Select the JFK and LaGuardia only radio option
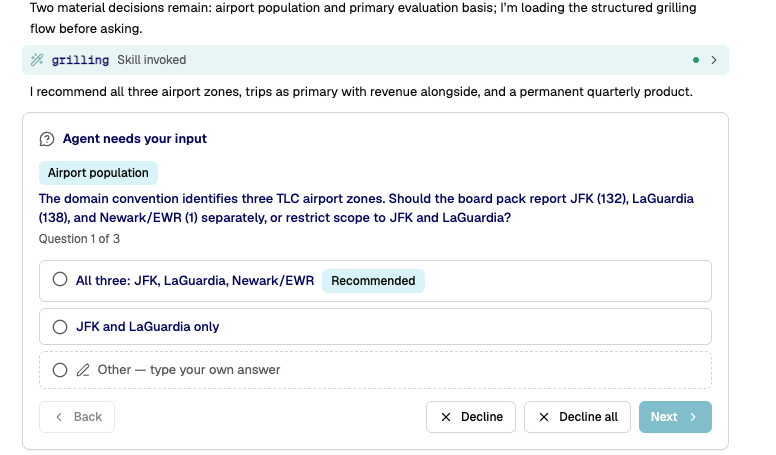The width and height of the screenshot is (776, 455). pos(60,327)
